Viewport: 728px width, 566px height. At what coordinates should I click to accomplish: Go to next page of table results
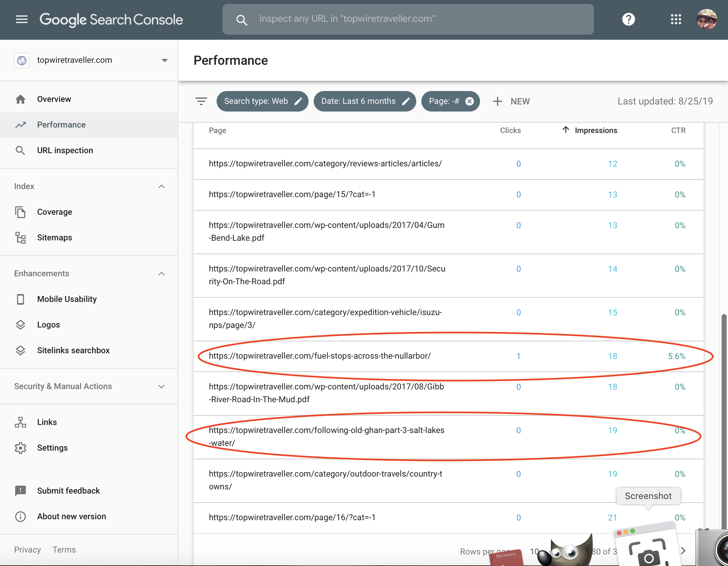point(683,550)
